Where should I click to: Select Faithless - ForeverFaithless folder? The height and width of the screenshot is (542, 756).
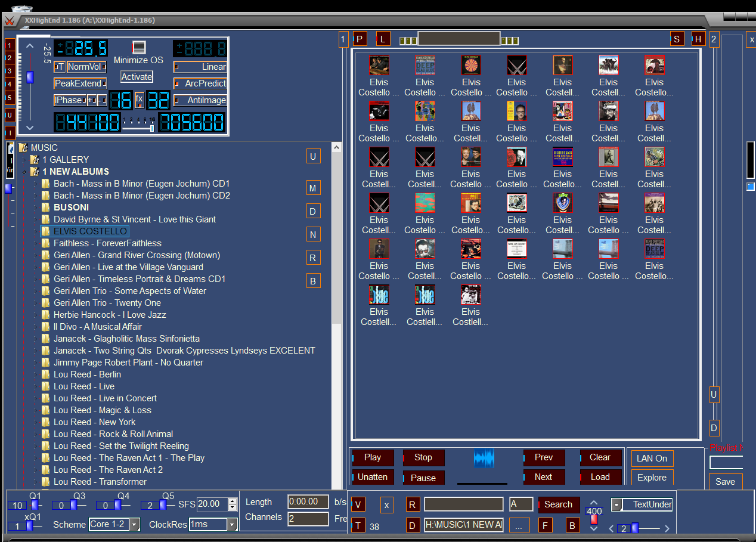coord(107,243)
